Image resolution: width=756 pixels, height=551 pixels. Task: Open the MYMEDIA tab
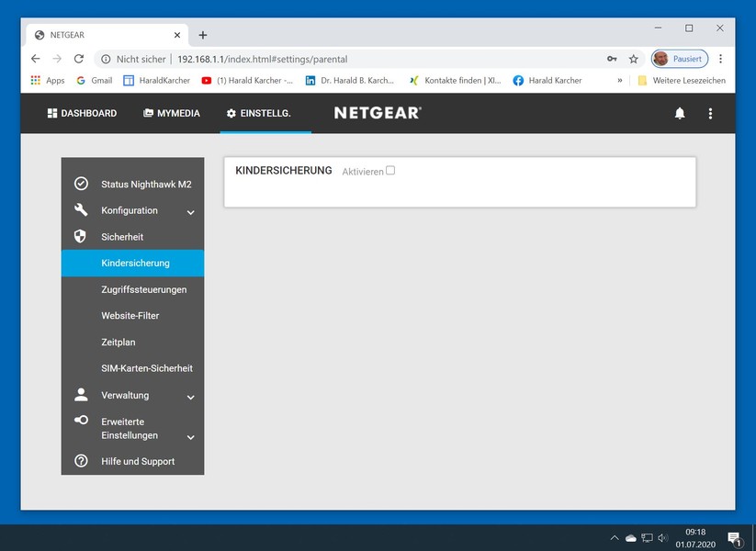[171, 113]
